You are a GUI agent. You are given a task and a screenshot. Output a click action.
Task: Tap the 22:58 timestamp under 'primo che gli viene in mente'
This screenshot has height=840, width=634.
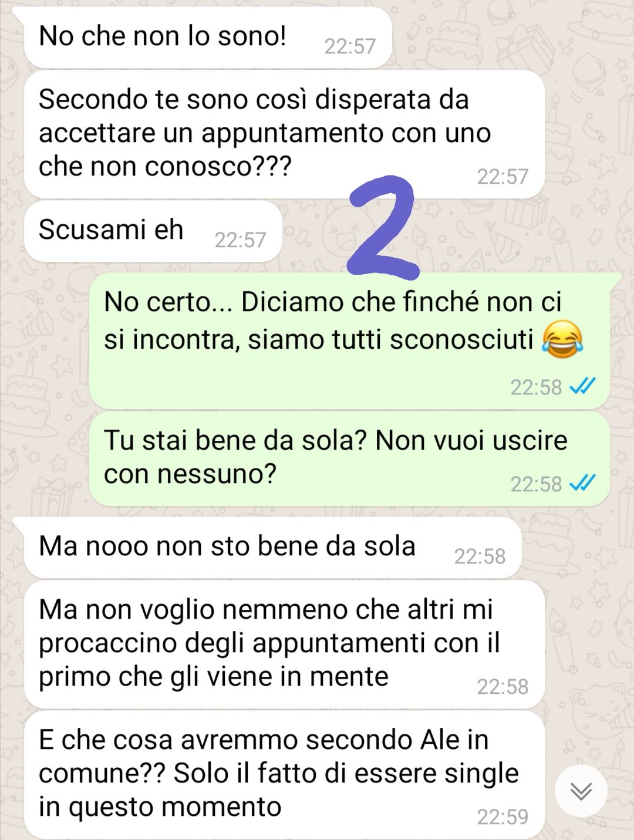[x=503, y=686]
